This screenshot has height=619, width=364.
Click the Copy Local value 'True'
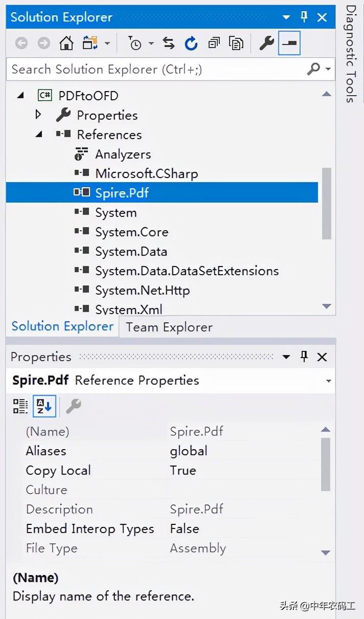(183, 470)
